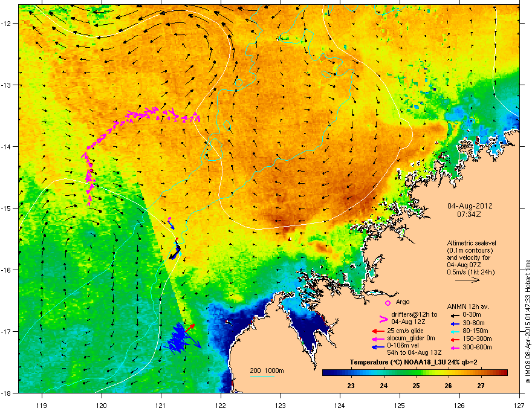Click the '25 cm/s glide' legend label
This screenshot has width=532, height=411.
click(405, 331)
